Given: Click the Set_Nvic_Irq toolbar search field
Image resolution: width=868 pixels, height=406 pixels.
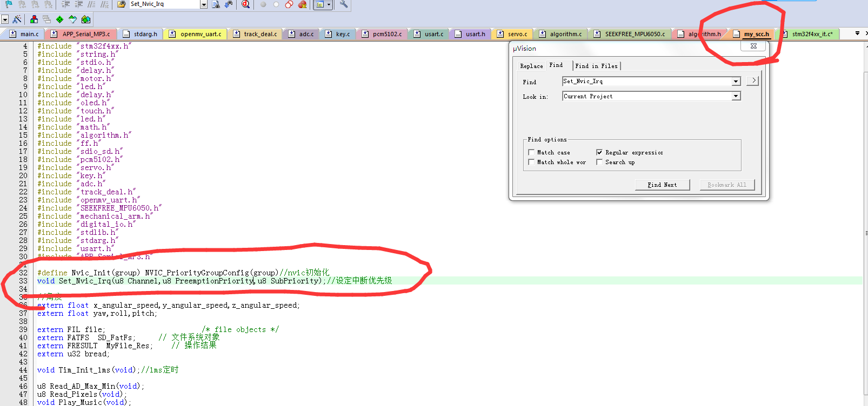Looking at the screenshot, I should 164,4.
